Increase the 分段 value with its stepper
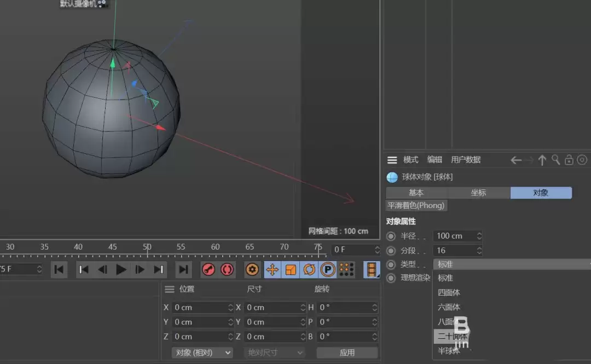The image size is (591, 364). (x=479, y=248)
